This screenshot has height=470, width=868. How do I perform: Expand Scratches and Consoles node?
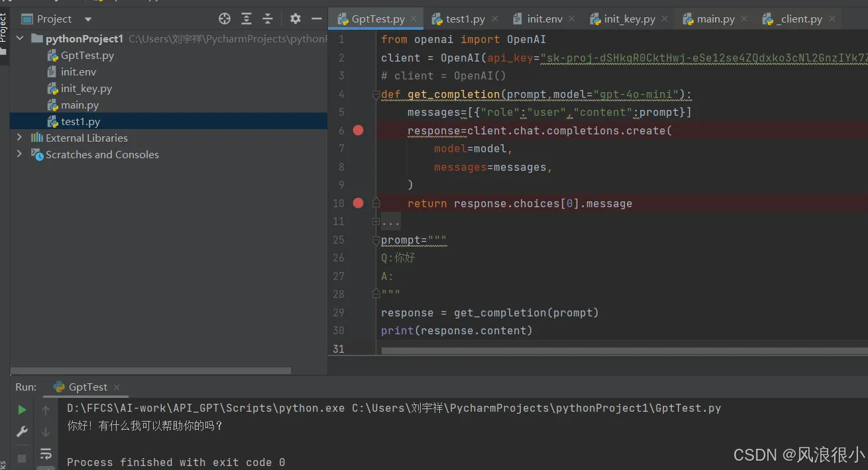pos(19,154)
